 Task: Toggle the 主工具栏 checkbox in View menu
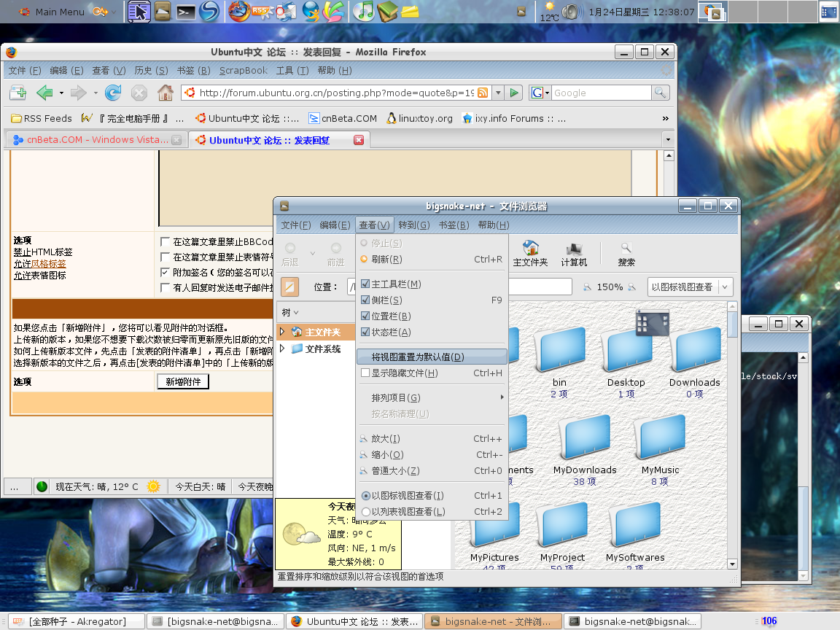click(365, 284)
